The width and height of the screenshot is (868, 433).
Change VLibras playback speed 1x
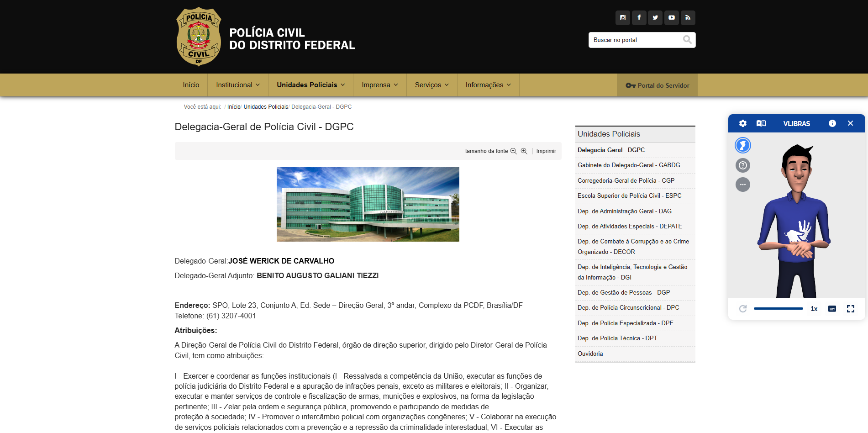coord(814,309)
